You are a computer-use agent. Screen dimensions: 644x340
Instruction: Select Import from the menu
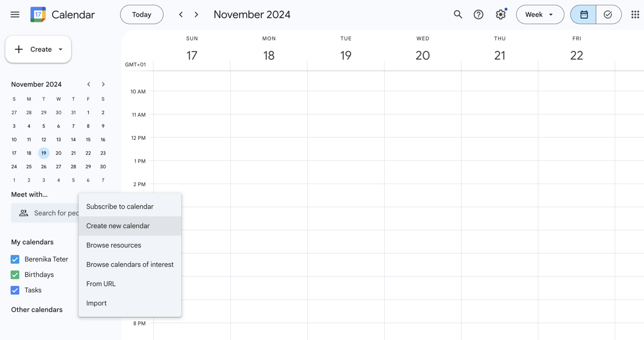97,303
